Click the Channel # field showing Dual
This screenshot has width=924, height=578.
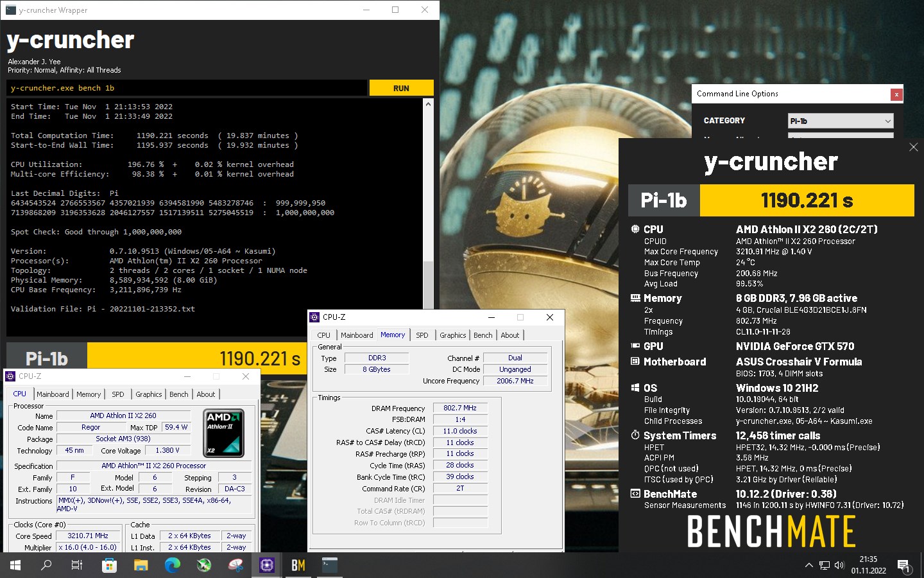(515, 358)
